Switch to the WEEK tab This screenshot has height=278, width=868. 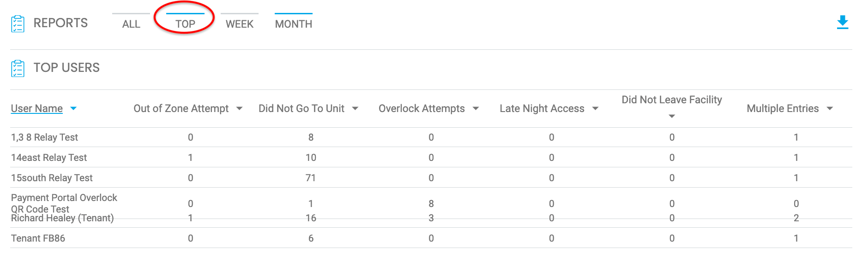point(239,24)
